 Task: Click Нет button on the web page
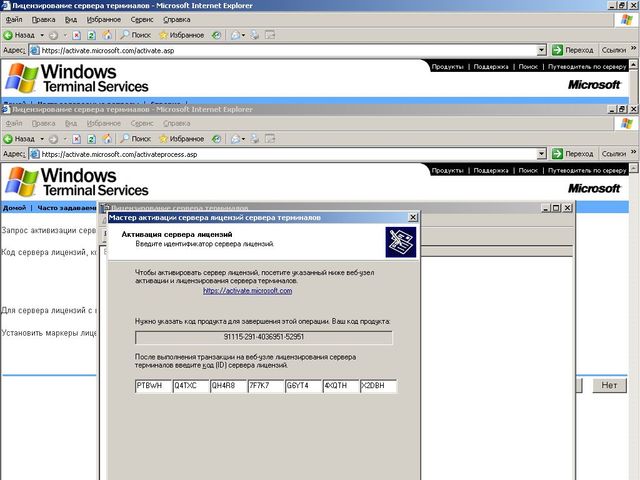609,385
